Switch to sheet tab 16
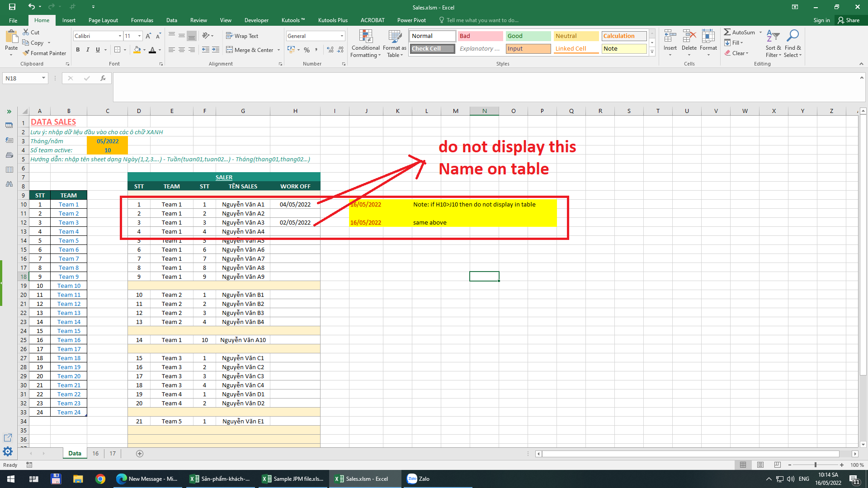 [x=95, y=453]
